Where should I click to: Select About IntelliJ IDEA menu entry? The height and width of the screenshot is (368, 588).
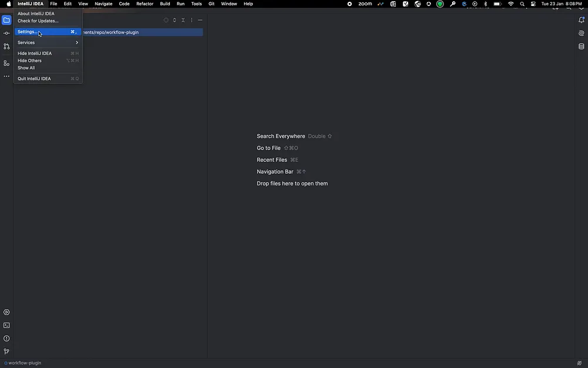pos(48,14)
